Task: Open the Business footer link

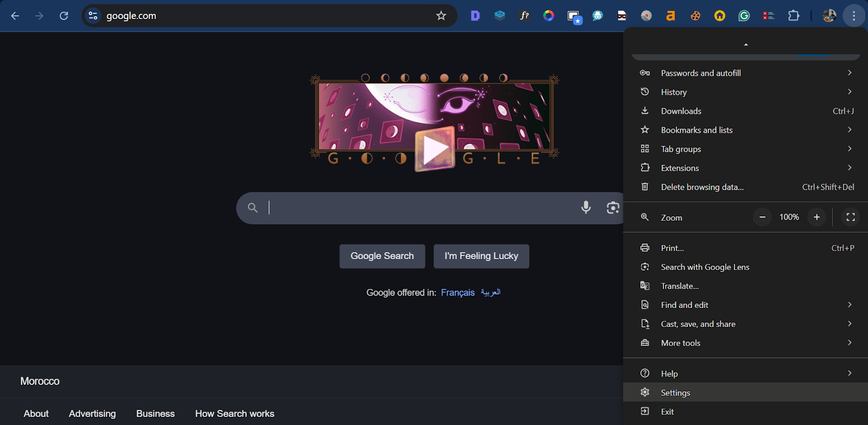Action: [156, 414]
